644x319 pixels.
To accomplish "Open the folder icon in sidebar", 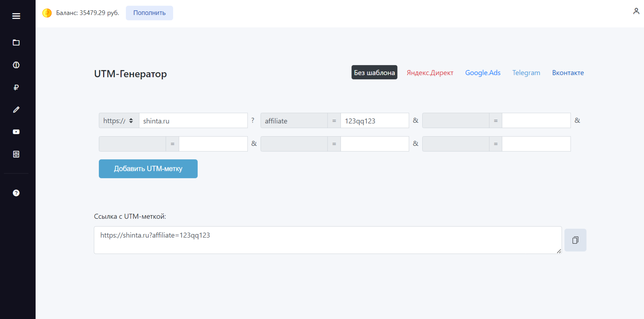I will pos(16,43).
